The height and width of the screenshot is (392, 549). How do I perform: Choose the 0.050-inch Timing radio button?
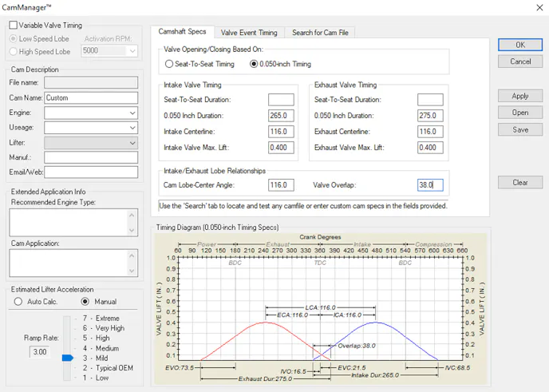click(255, 64)
